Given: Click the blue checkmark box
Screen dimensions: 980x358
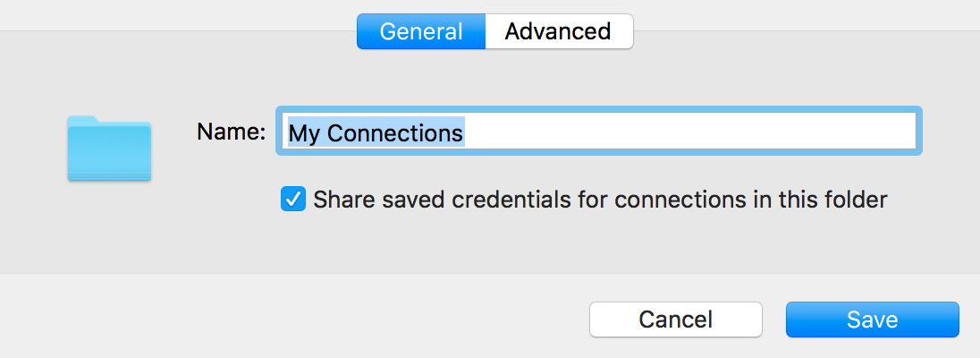Looking at the screenshot, I should (x=293, y=200).
